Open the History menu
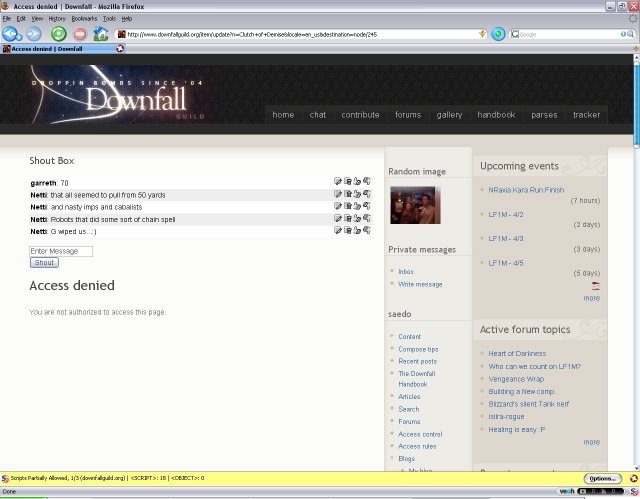This screenshot has width=640, height=499. 57,19
